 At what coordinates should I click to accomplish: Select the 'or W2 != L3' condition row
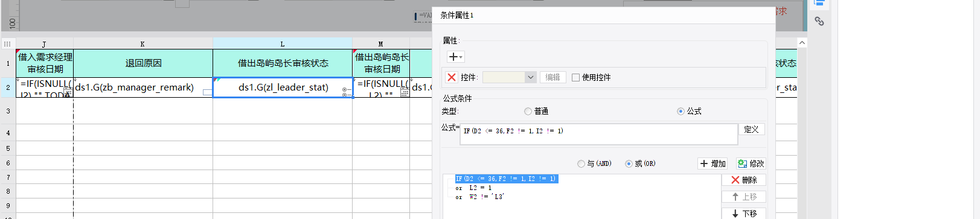[x=479, y=197]
